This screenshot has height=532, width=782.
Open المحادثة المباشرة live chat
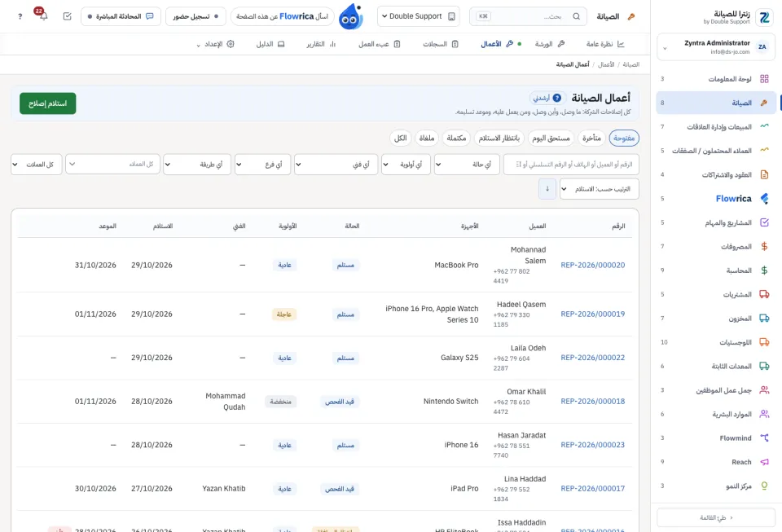click(121, 16)
